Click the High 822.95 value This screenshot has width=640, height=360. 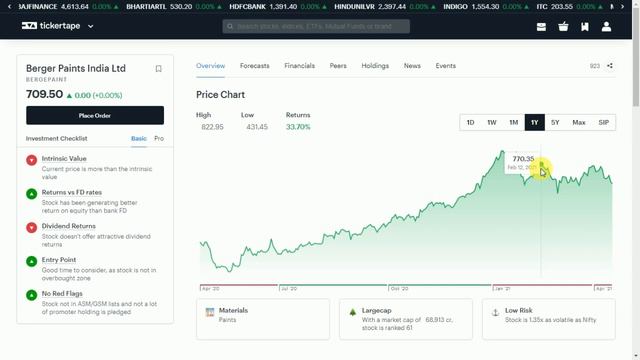tap(212, 127)
